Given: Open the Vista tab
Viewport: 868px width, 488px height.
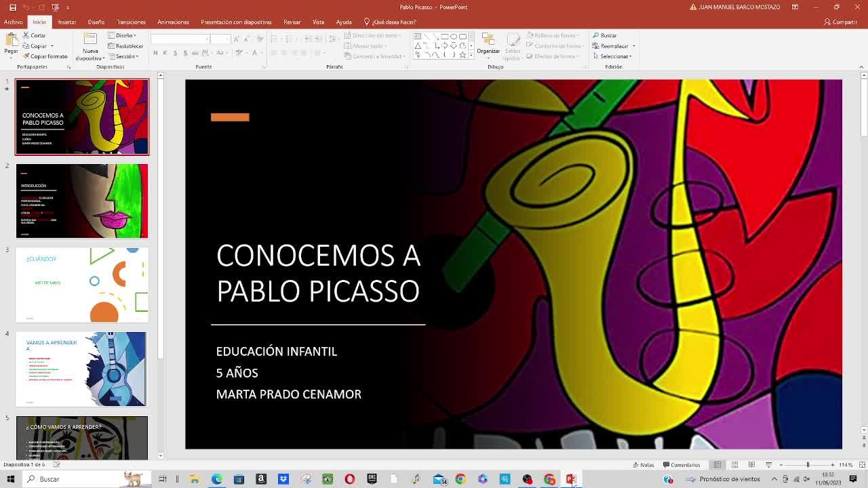Looking at the screenshot, I should click(318, 22).
